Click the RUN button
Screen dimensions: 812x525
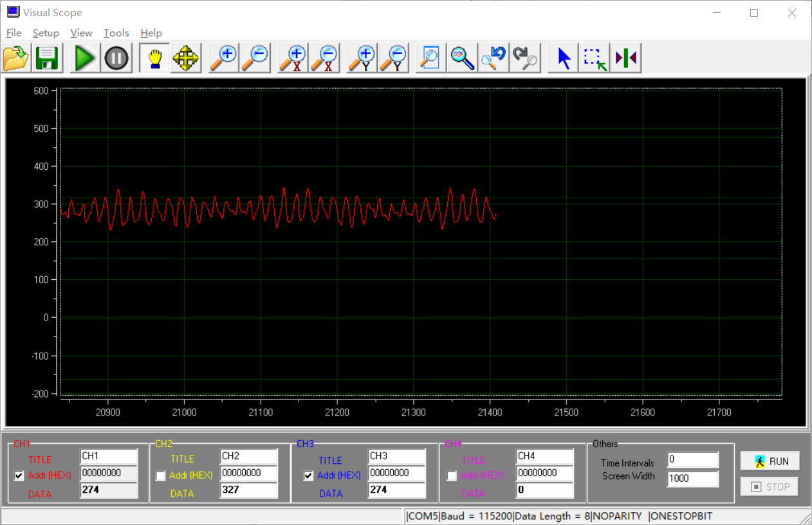click(770, 461)
